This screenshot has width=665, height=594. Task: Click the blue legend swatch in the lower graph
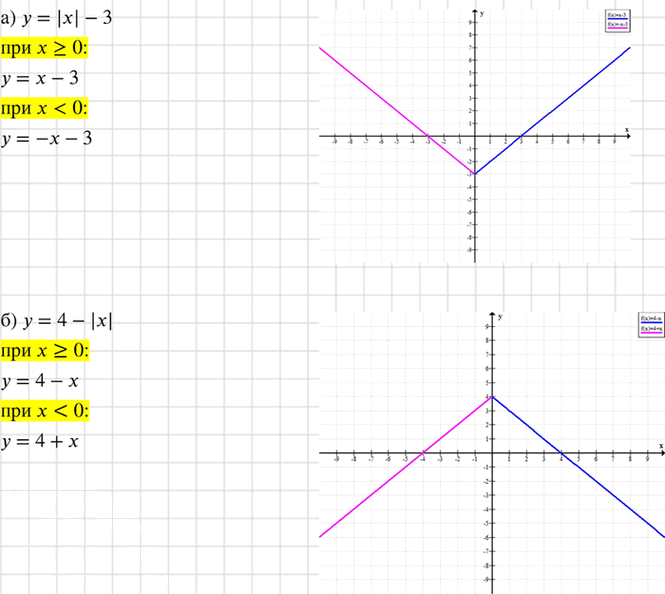click(x=651, y=323)
